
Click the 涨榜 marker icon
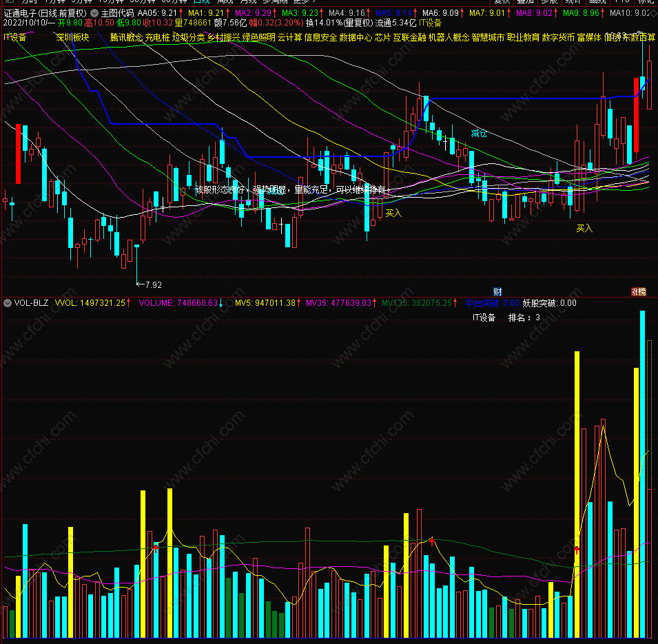[639, 291]
